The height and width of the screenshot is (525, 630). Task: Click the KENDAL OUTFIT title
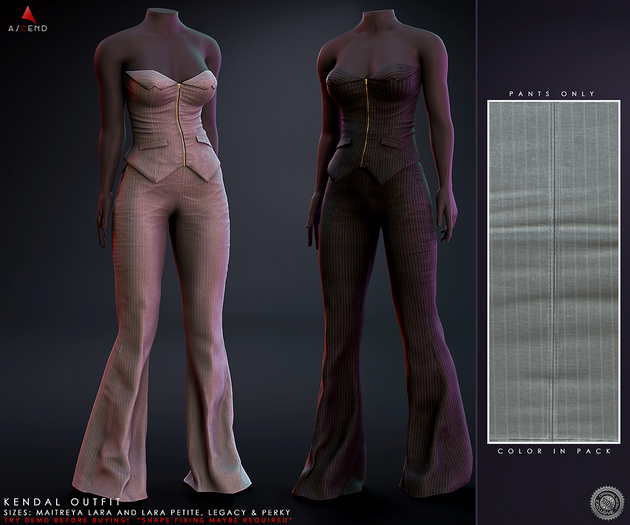pos(62,502)
